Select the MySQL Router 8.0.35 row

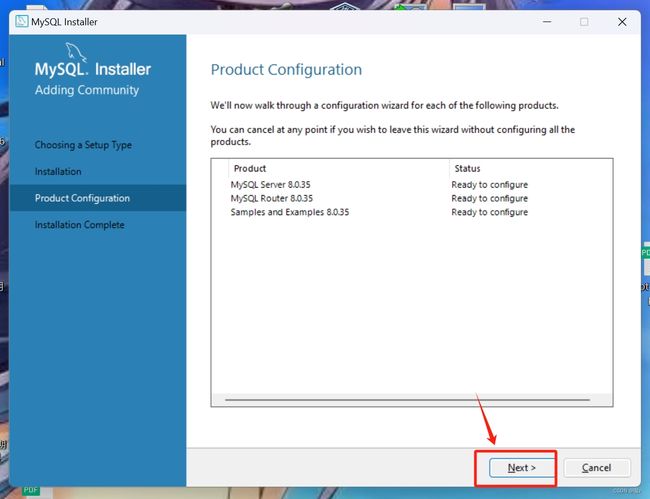412,199
